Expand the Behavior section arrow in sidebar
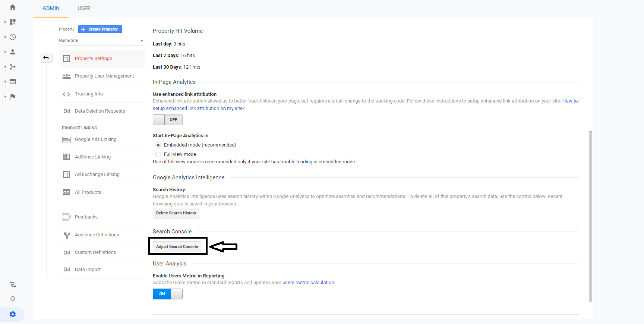 (5, 82)
